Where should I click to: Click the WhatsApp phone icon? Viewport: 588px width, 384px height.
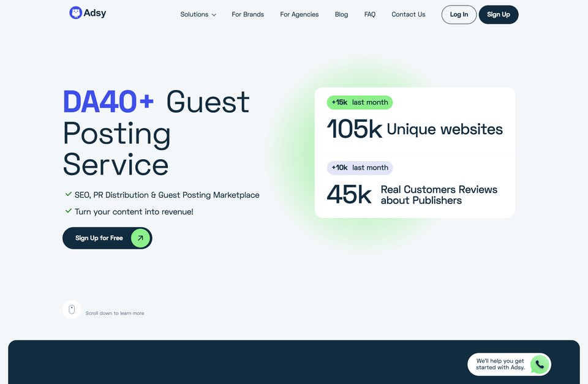[x=540, y=364]
